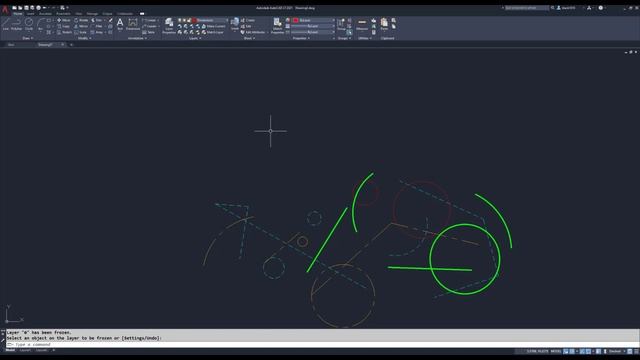Expand the Annotation panel
The width and height of the screenshot is (640, 360).
(x=137, y=38)
